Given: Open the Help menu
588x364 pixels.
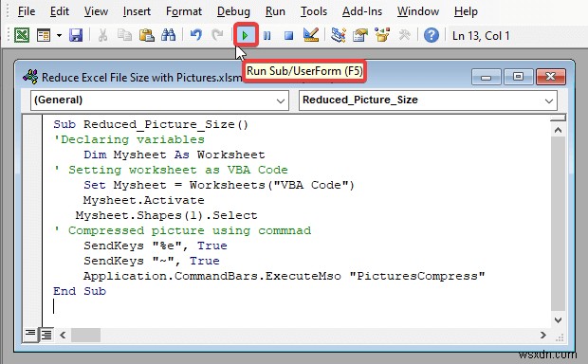Looking at the screenshot, I should (466, 11).
